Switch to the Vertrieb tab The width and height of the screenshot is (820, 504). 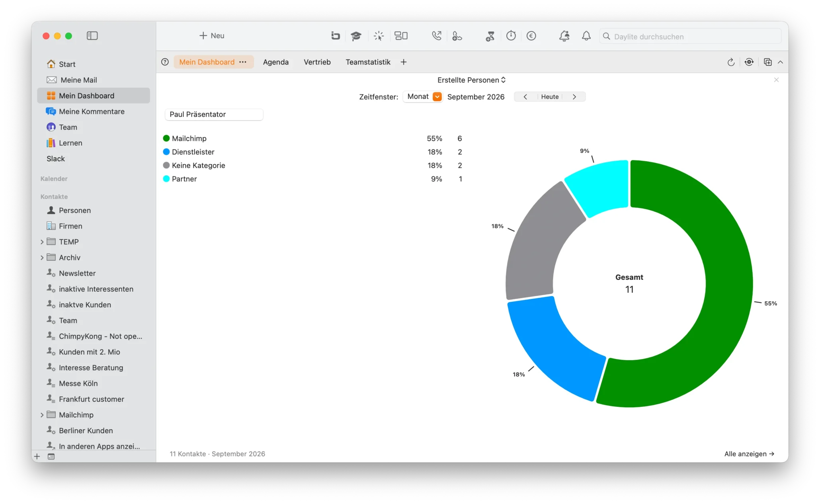317,62
